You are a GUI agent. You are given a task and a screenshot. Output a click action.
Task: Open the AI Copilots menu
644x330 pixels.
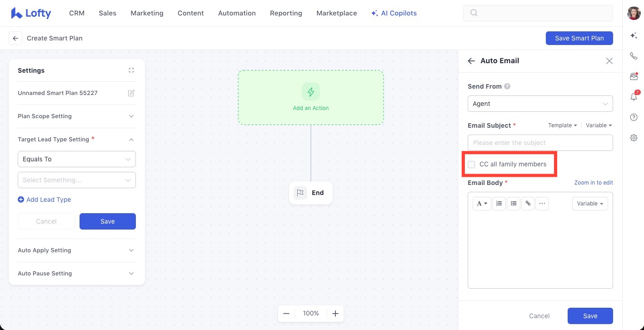click(394, 13)
